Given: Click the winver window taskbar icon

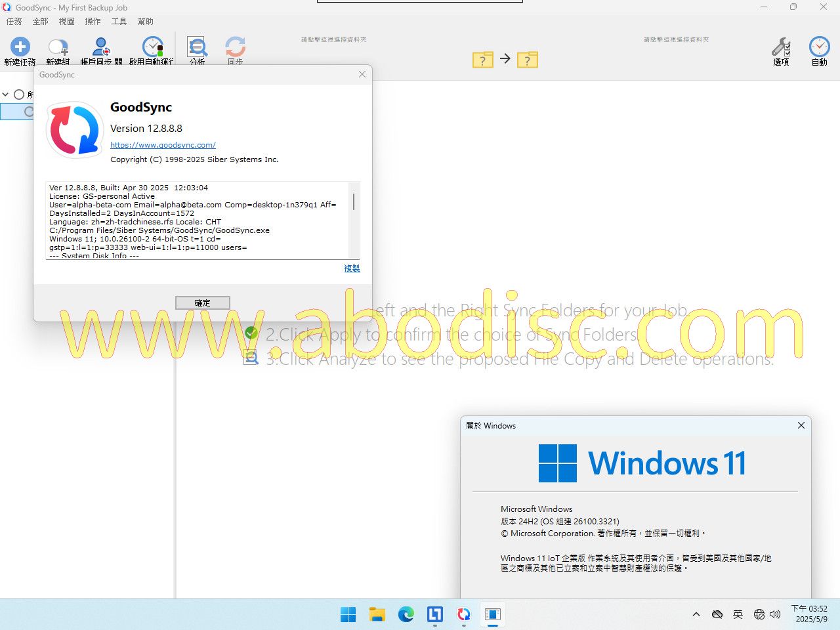Looking at the screenshot, I should pyautogui.click(x=493, y=614).
